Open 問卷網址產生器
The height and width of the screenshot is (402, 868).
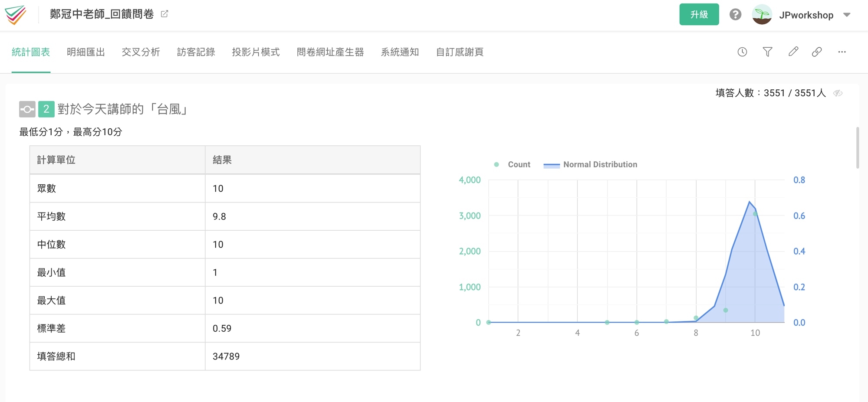click(330, 52)
